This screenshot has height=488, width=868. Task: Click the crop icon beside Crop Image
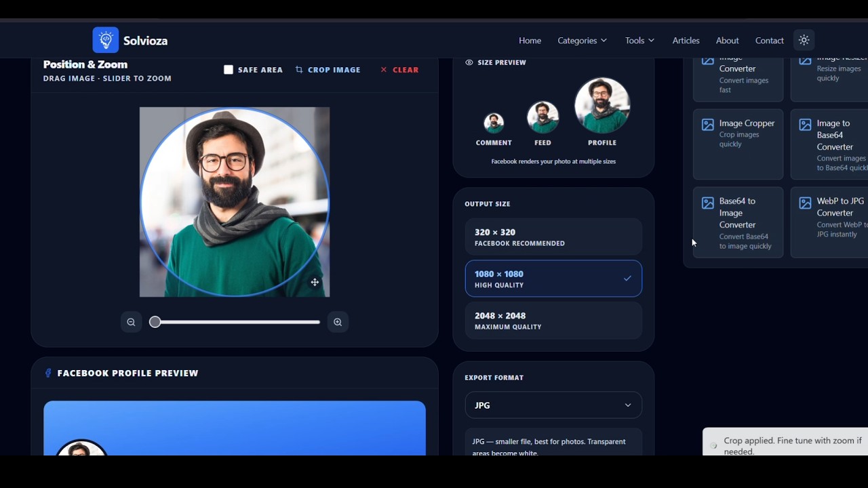[299, 70]
